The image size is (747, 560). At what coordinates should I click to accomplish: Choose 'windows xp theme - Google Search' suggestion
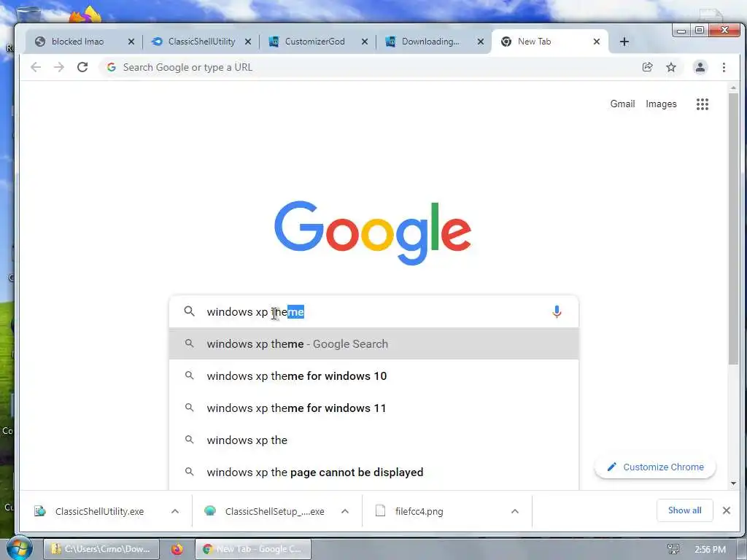[374, 344]
